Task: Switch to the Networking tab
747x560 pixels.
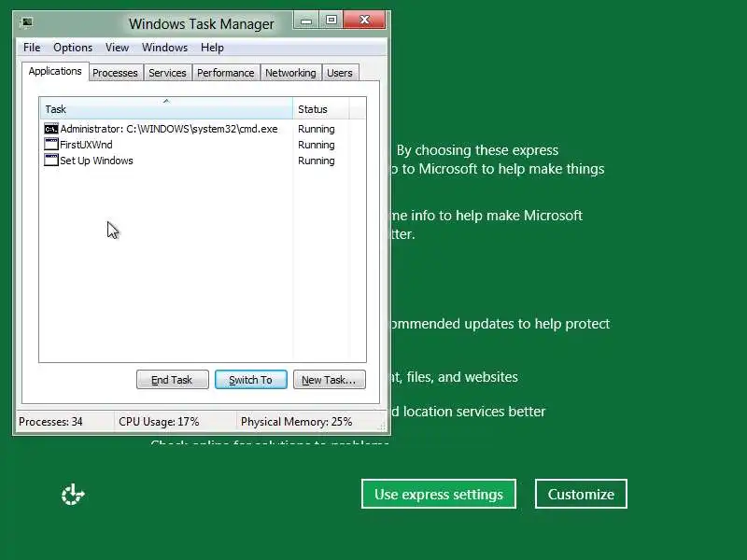Action: [290, 73]
